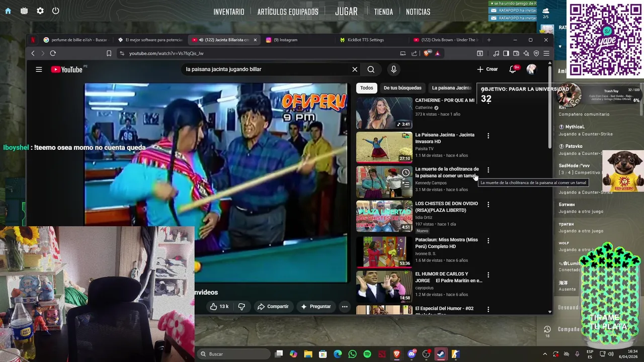Screen dimensions: 644x362
Task: Switch to El mejor software para potenciar tab
Action: coord(149,40)
